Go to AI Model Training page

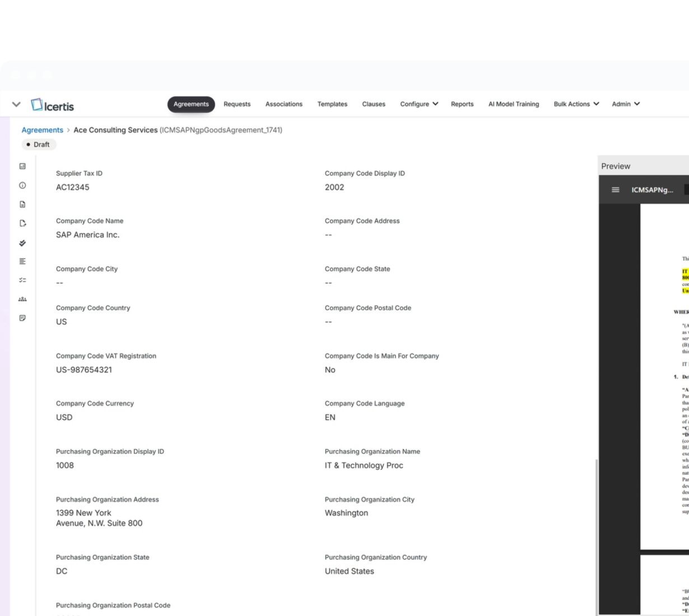pyautogui.click(x=513, y=104)
